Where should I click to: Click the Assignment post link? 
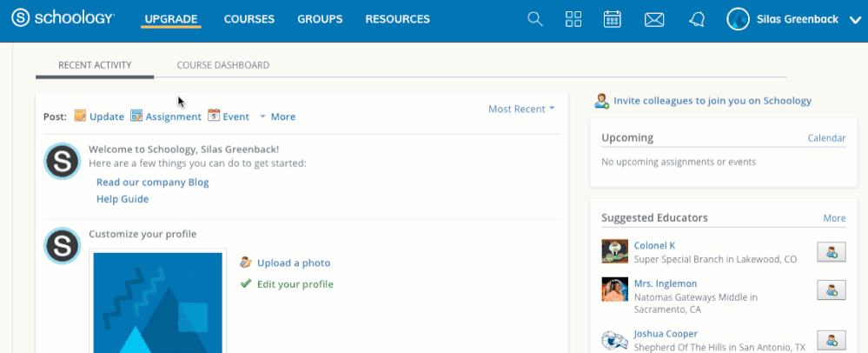(x=173, y=117)
